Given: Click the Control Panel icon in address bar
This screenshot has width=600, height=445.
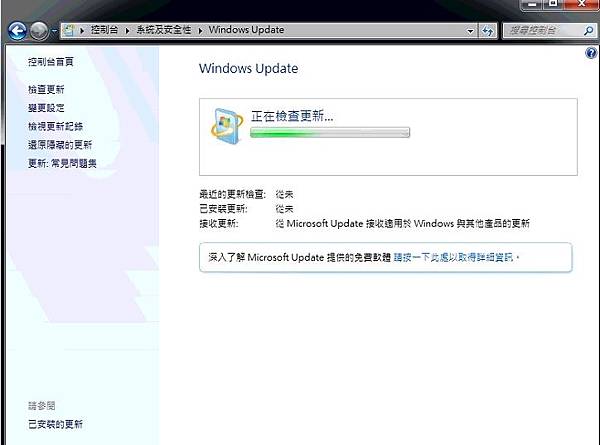Looking at the screenshot, I should click(x=68, y=30).
